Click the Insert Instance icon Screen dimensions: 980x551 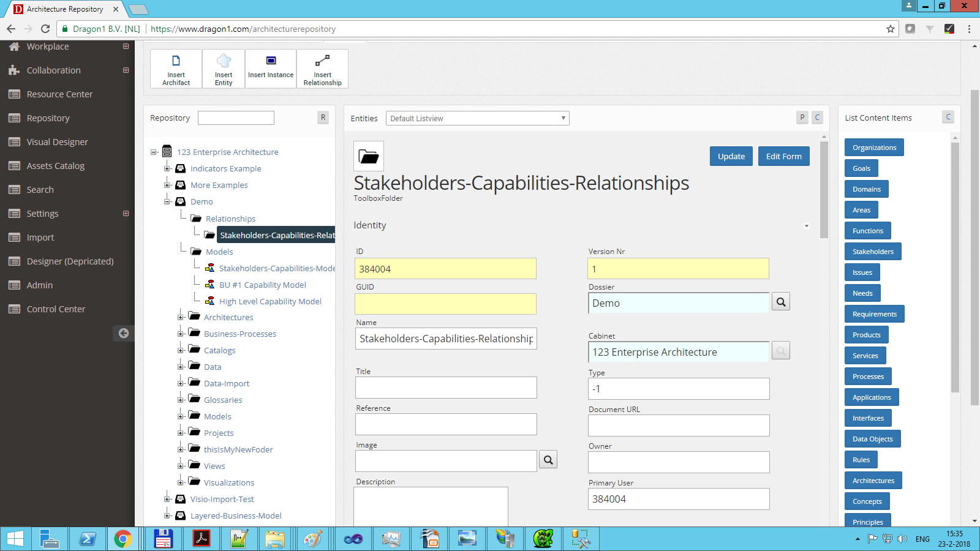click(271, 61)
